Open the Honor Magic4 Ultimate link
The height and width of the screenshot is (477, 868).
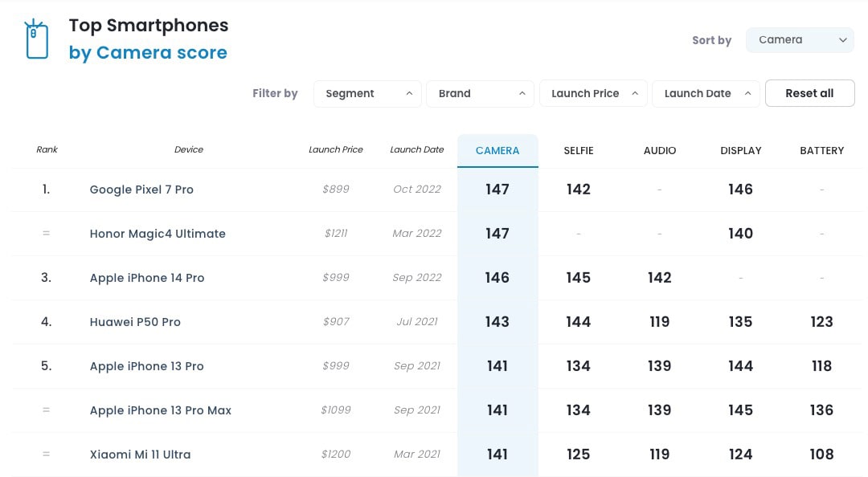tap(158, 234)
